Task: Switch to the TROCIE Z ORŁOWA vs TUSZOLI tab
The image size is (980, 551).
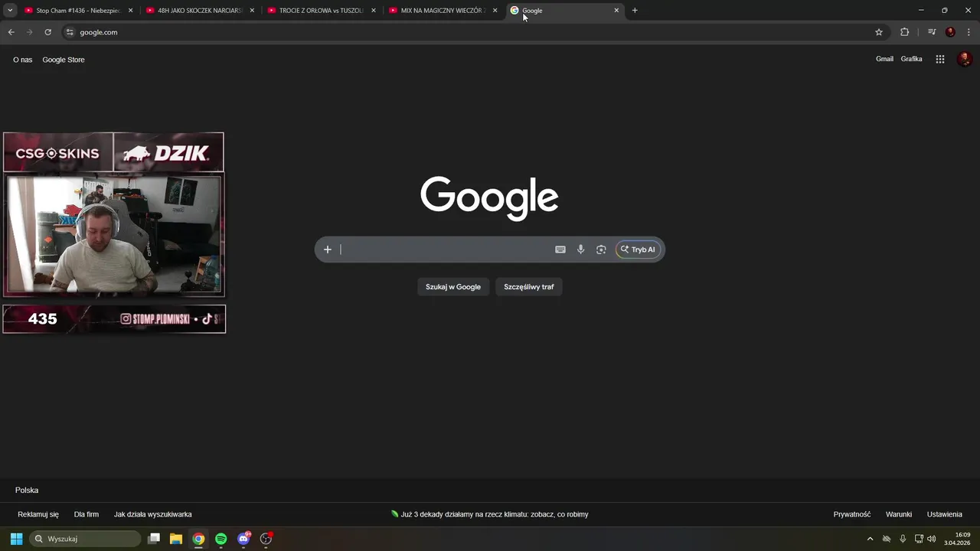Action: pyautogui.click(x=321, y=11)
